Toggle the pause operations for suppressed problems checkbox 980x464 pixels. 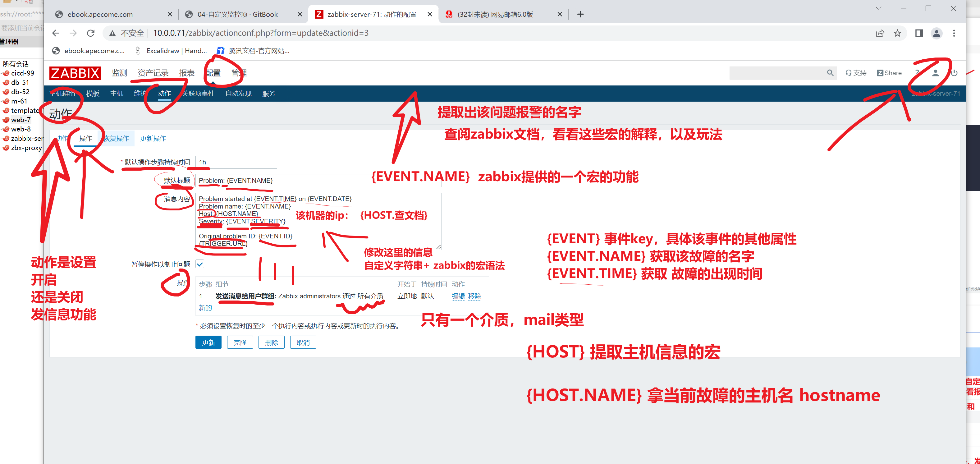200,264
